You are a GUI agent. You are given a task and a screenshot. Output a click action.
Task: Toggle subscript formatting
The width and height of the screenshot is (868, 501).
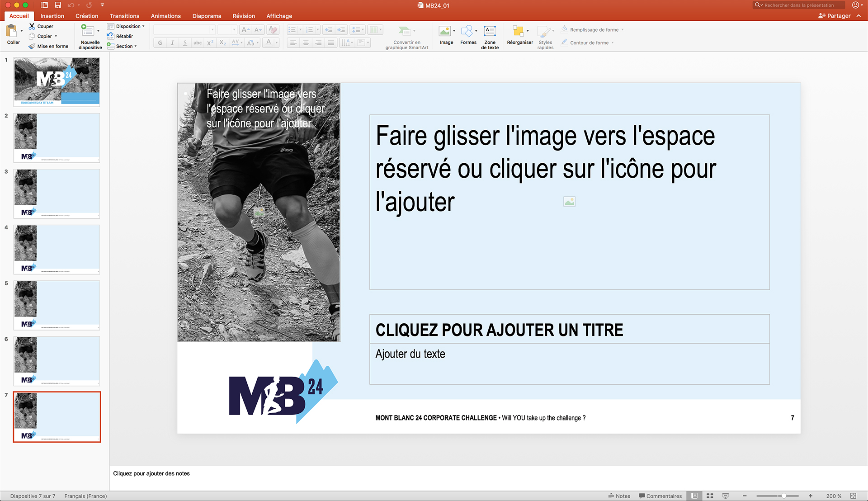(222, 43)
